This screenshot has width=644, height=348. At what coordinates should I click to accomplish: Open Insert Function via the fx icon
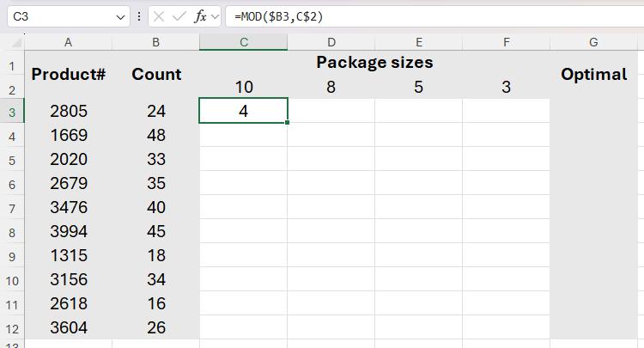[x=200, y=16]
